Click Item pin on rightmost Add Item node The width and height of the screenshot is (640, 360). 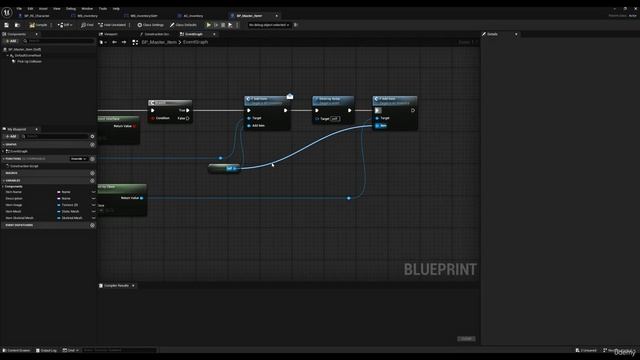tap(377, 126)
